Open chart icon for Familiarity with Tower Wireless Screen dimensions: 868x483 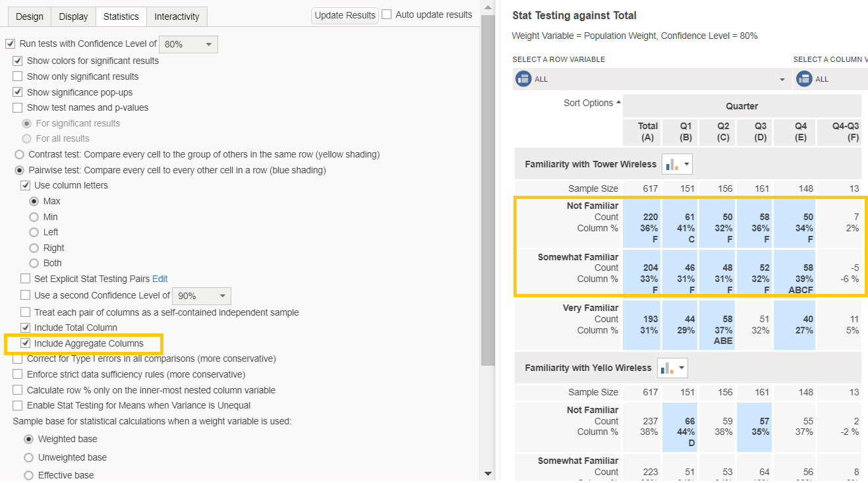(672, 164)
